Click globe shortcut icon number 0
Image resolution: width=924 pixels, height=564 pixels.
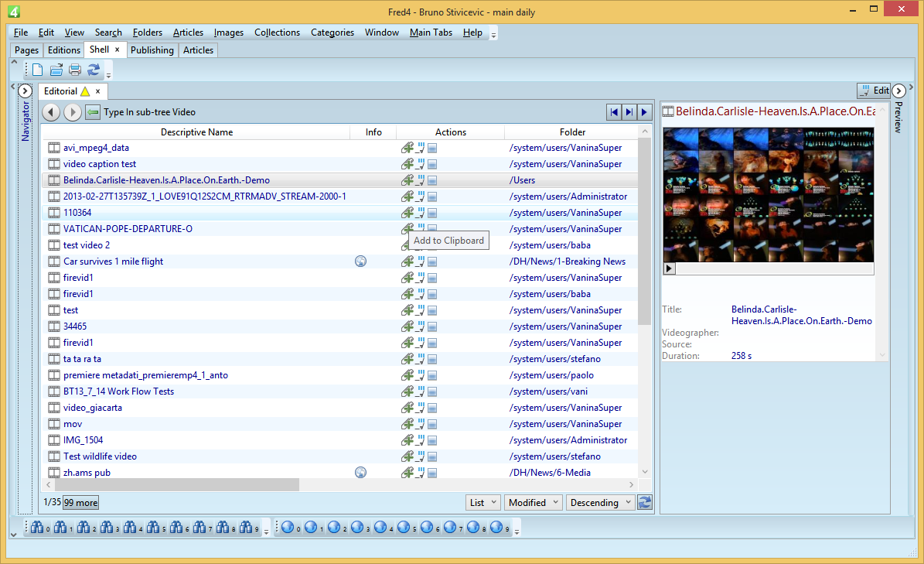pos(288,528)
